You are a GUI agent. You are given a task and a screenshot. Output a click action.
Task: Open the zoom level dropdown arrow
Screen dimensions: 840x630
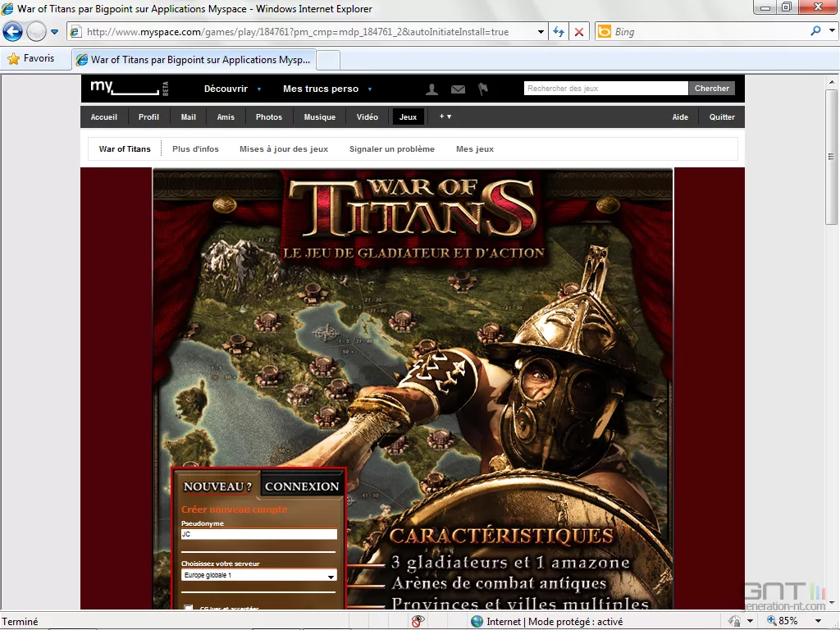pos(818,622)
